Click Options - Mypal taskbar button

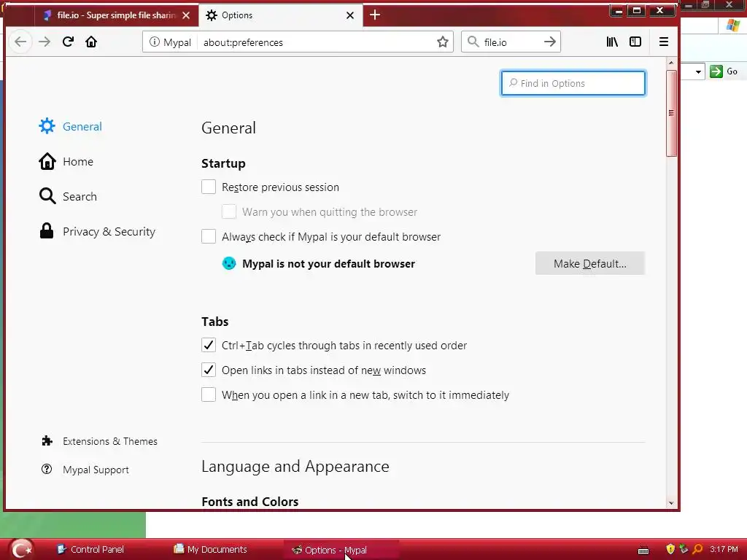[x=341, y=550]
